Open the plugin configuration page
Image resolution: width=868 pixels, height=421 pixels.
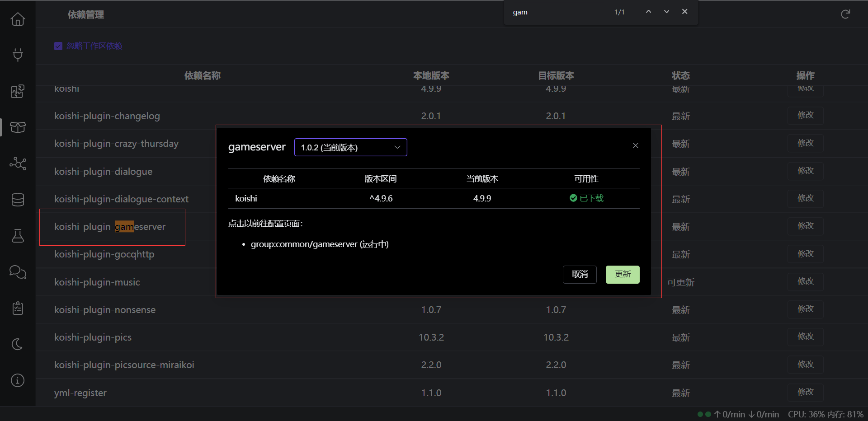coord(18,55)
